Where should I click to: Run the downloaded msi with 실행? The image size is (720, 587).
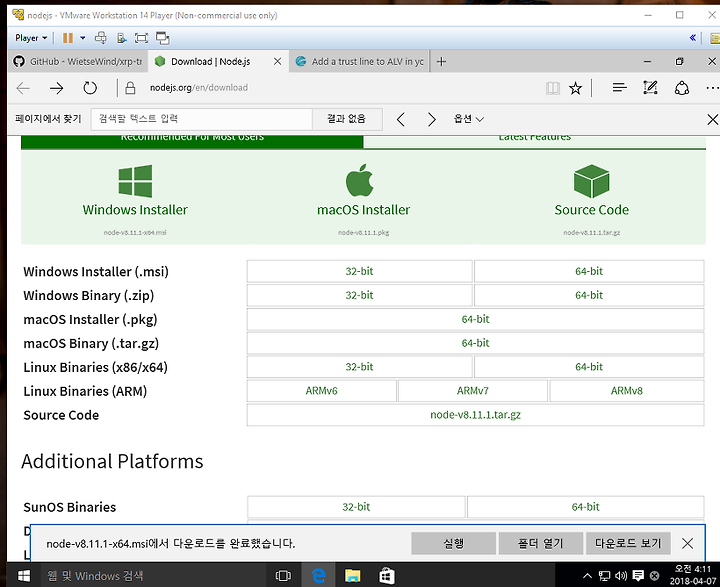454,544
